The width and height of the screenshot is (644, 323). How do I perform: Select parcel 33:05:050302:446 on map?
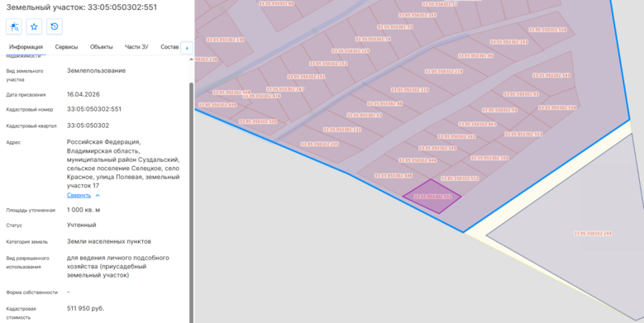coord(393,176)
